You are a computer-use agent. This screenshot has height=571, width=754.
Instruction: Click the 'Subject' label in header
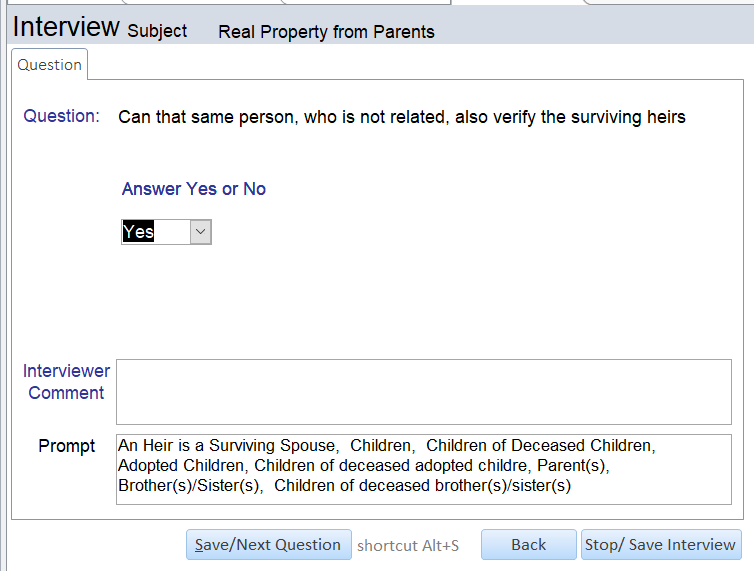tap(157, 31)
